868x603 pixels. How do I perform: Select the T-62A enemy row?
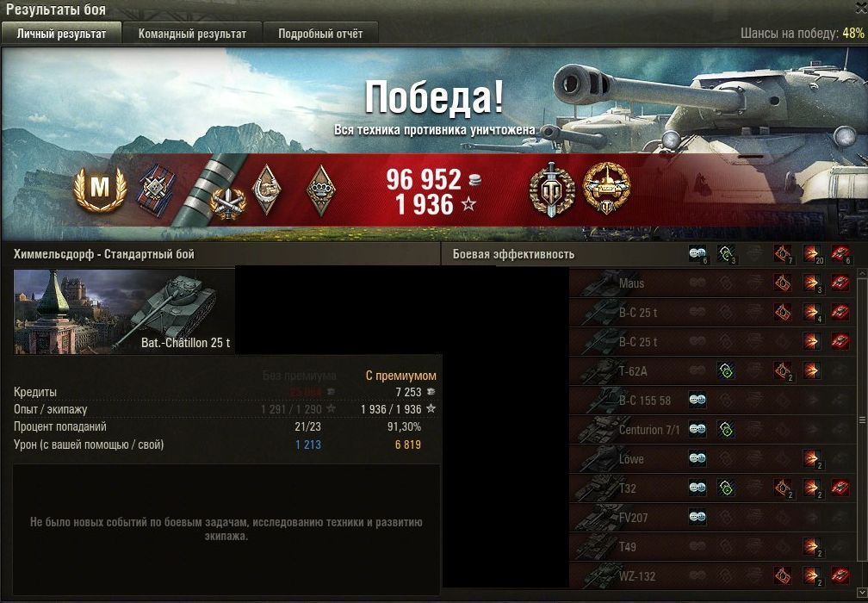click(x=712, y=371)
